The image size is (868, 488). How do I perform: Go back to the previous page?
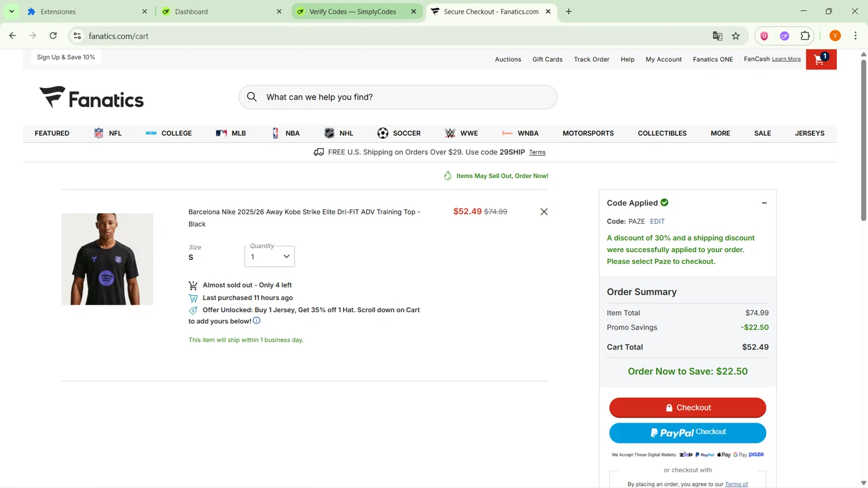[13, 36]
